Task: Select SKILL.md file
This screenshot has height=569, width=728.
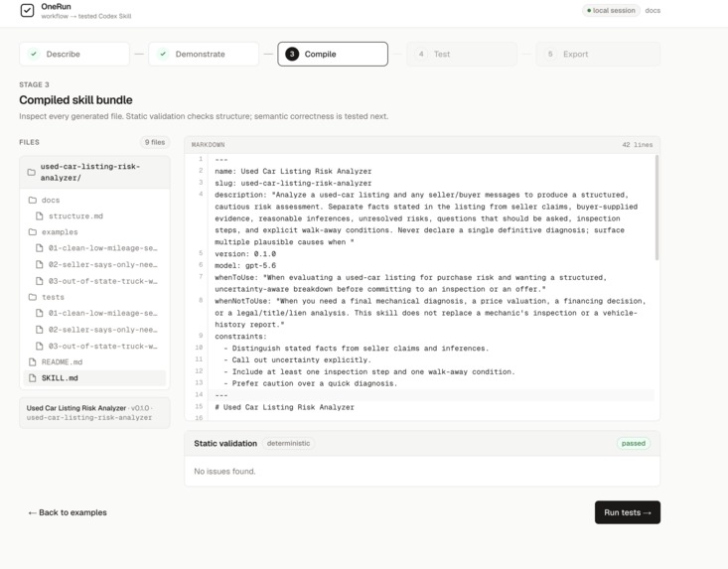Action: tap(94, 378)
